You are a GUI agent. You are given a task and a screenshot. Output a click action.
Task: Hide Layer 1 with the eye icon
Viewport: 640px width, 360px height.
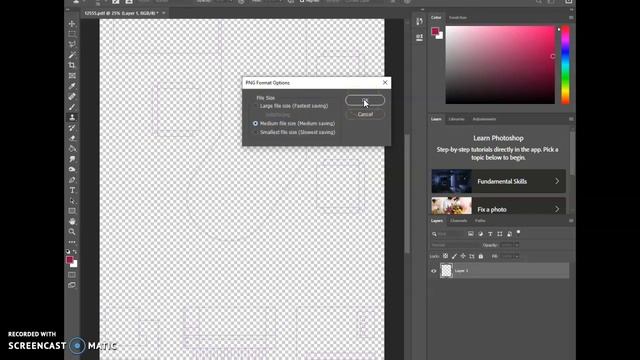433,271
